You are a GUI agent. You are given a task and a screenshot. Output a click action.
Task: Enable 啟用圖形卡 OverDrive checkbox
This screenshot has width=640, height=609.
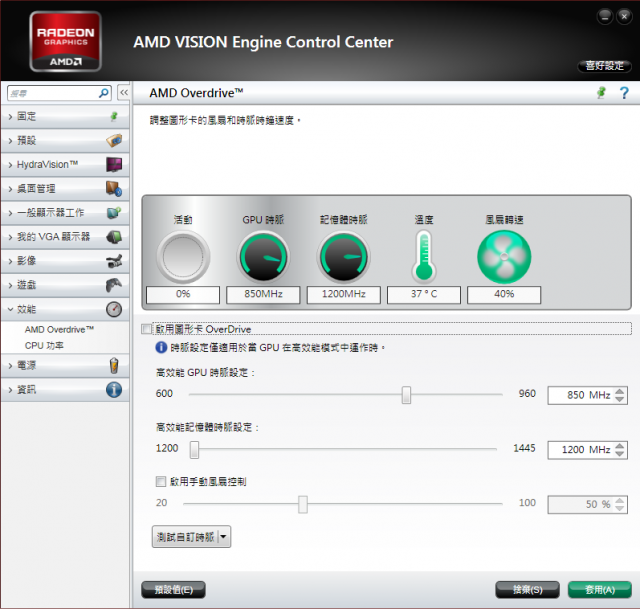(146, 329)
